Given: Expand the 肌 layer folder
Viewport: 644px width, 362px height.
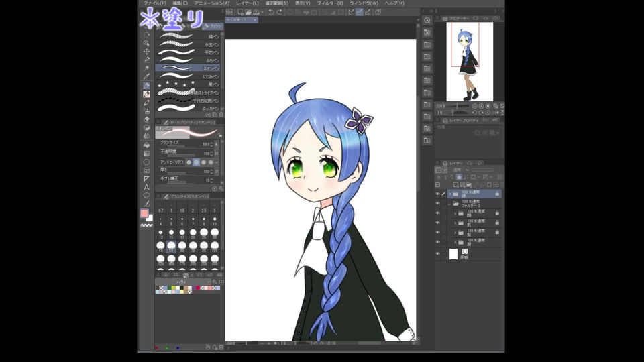Looking at the screenshot, I should pos(455,223).
